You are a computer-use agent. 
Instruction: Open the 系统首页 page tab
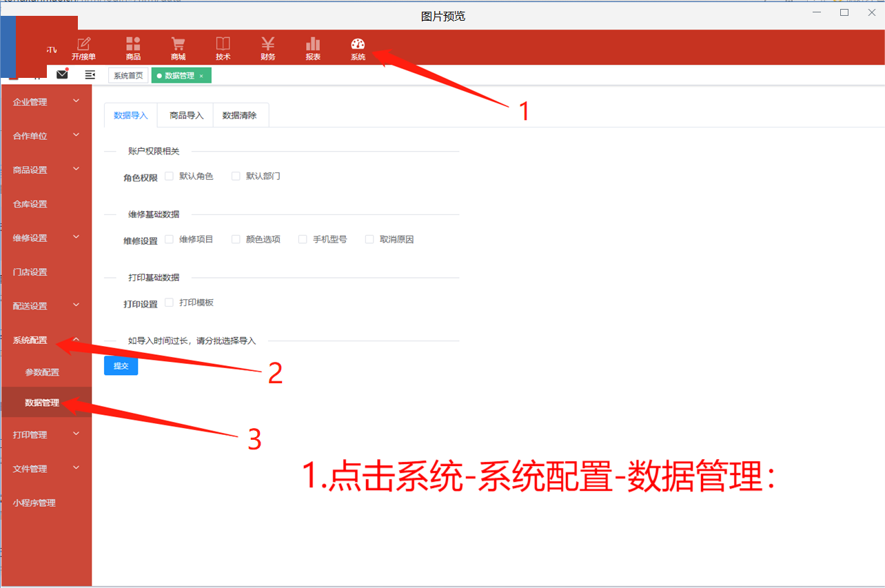128,76
